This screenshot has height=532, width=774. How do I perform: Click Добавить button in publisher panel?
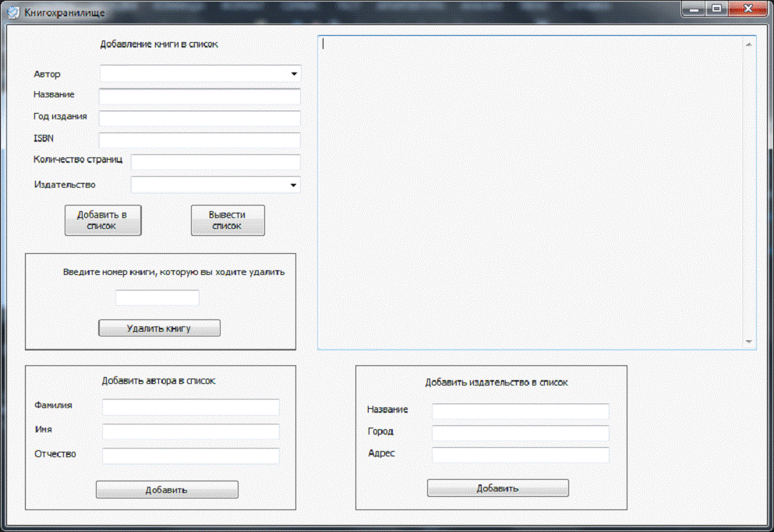coord(497,488)
